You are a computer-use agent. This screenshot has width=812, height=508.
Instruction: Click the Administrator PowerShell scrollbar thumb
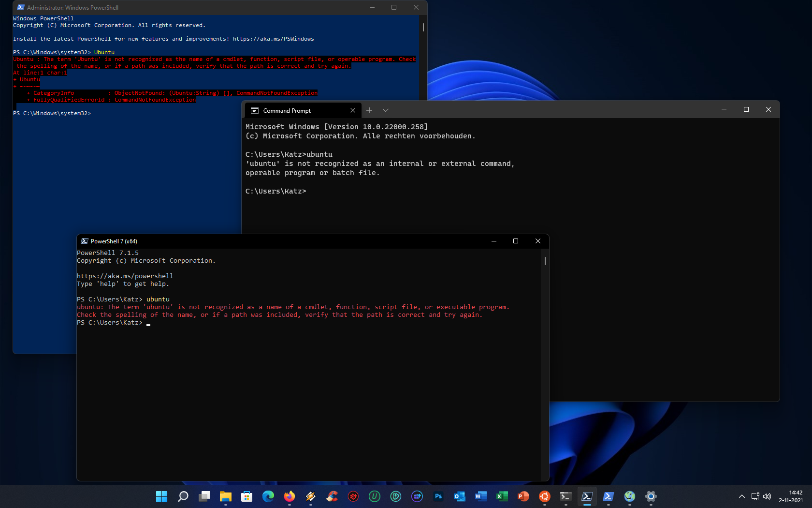pos(423,27)
